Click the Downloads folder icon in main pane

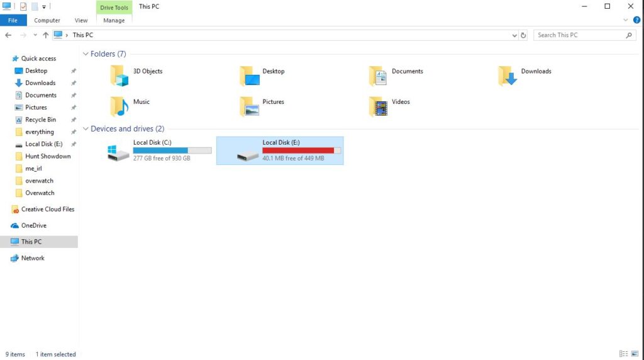508,76
